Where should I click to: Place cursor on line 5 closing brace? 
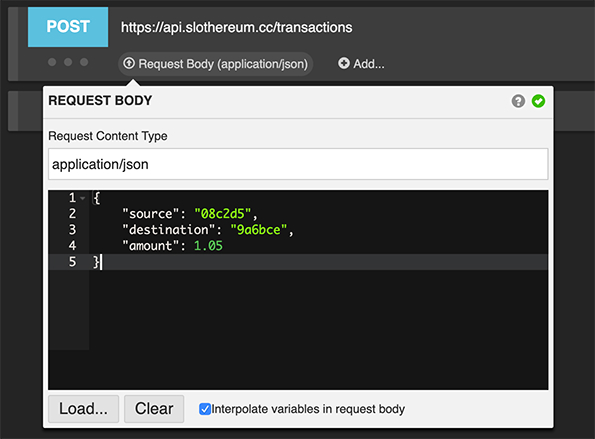[96, 262]
